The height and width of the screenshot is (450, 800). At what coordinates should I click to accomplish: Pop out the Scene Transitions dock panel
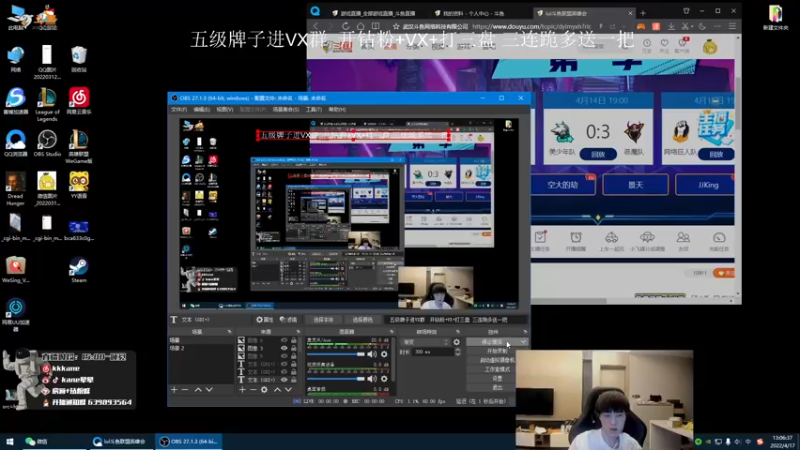click(x=458, y=332)
